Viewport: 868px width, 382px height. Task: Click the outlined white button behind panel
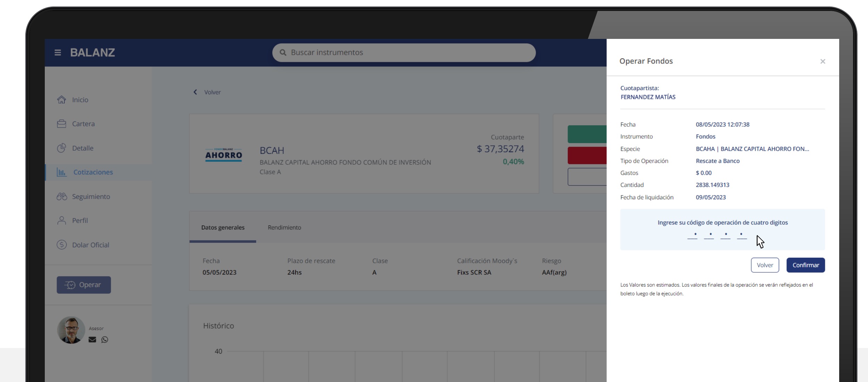(x=587, y=177)
